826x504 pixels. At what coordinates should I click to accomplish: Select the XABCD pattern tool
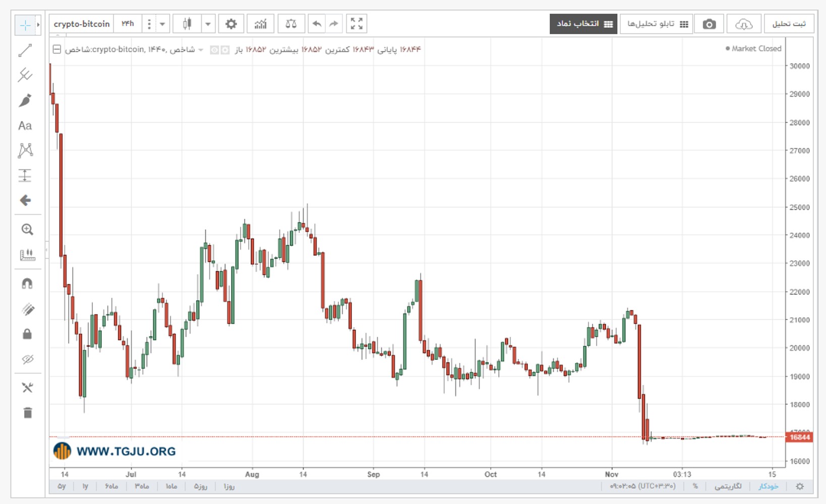coord(25,150)
